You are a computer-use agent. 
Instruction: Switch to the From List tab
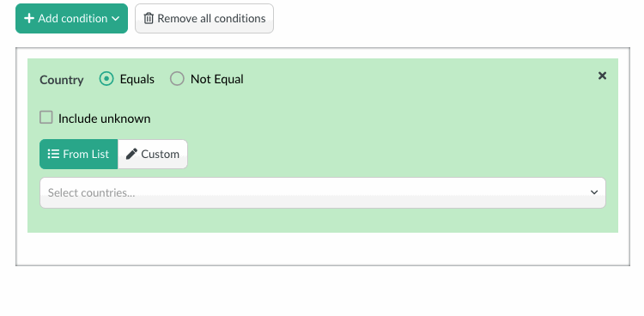point(78,154)
